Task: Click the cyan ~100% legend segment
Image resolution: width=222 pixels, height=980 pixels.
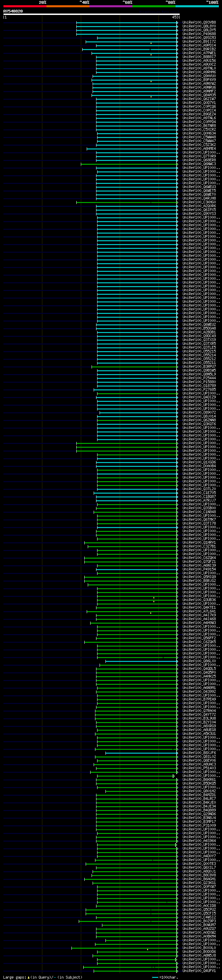Action: 197,6
